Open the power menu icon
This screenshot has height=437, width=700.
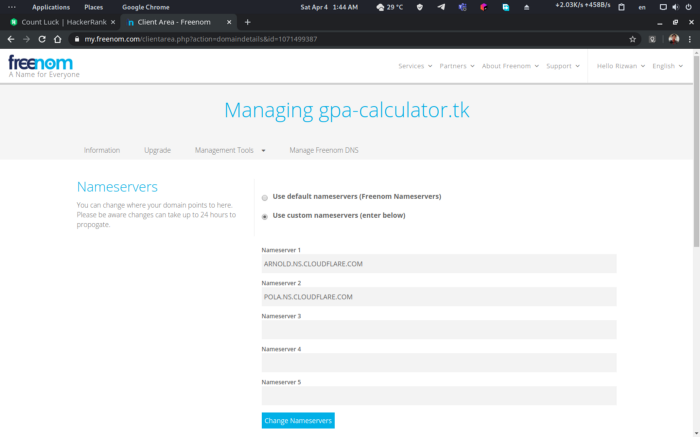[x=689, y=7]
